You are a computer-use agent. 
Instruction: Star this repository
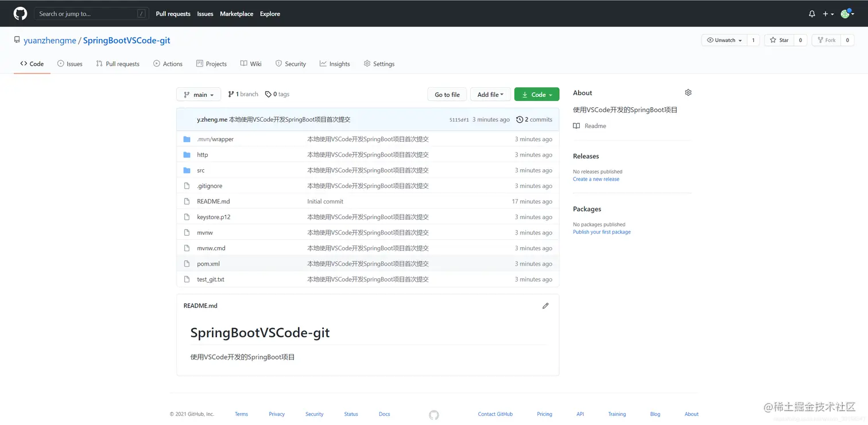(x=779, y=40)
